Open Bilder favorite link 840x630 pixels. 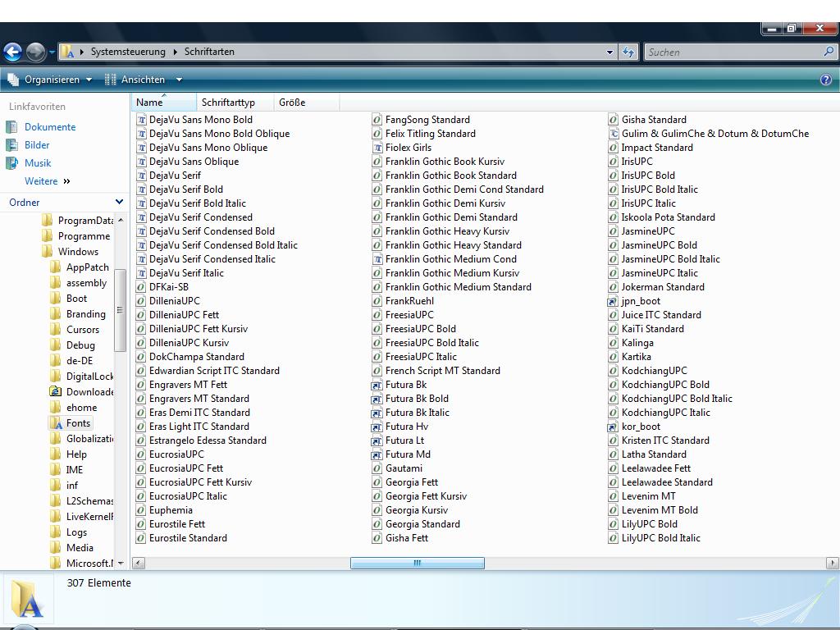(x=37, y=145)
